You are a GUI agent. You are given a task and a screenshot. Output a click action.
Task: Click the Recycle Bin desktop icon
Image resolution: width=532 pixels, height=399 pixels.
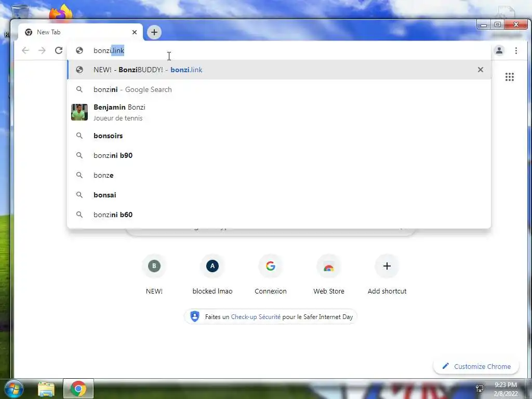click(20, 12)
